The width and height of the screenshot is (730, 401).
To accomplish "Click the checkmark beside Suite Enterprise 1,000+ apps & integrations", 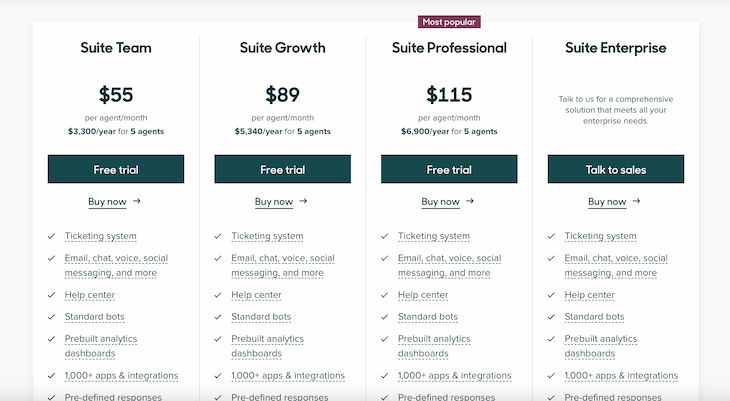I will pyautogui.click(x=551, y=375).
